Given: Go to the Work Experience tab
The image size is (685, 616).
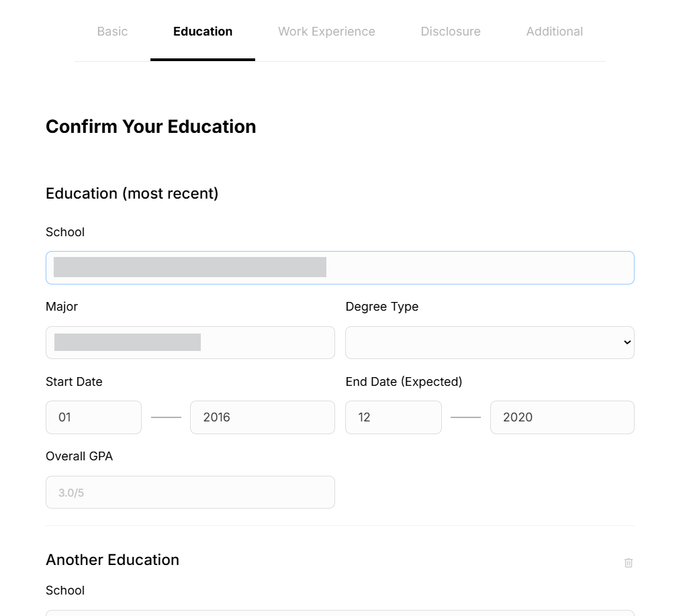Looking at the screenshot, I should (326, 32).
